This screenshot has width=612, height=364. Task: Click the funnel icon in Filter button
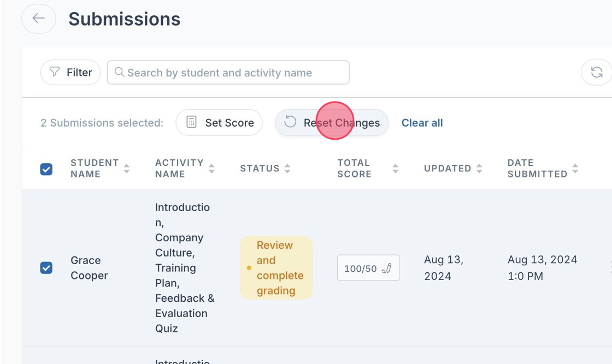coord(55,72)
